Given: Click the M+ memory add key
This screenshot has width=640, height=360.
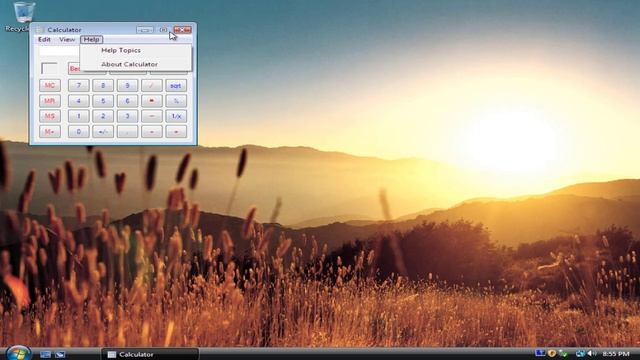Looking at the screenshot, I should 50,131.
